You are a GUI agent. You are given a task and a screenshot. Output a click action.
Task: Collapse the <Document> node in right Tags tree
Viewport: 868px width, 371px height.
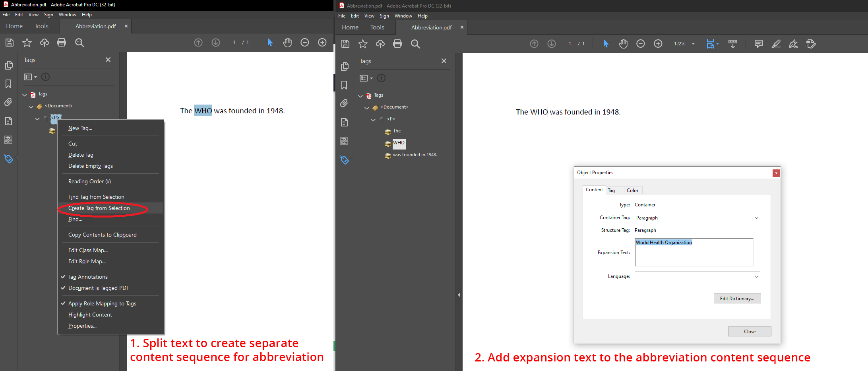[367, 107]
